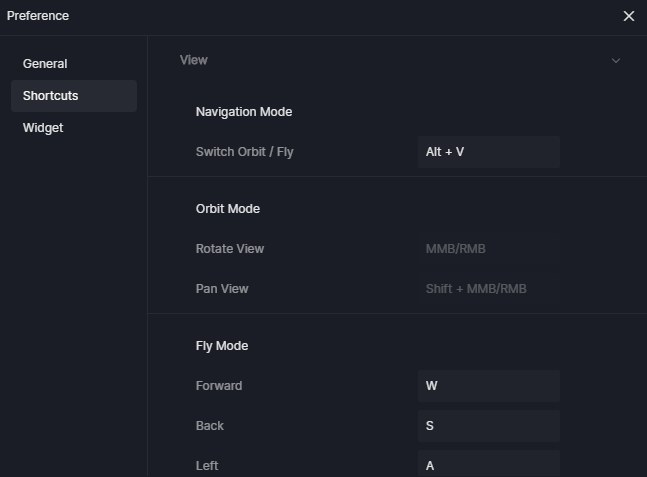Click the Rotate View MMB/RMB field
The width and height of the screenshot is (647, 477).
[x=489, y=249]
